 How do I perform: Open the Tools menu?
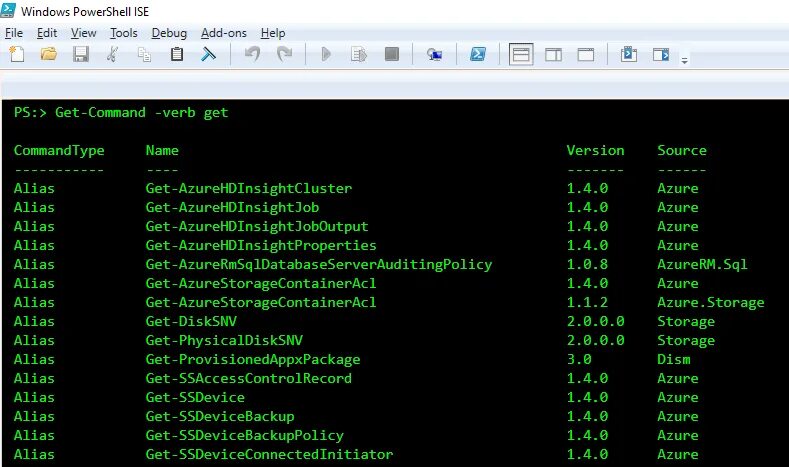click(x=124, y=33)
